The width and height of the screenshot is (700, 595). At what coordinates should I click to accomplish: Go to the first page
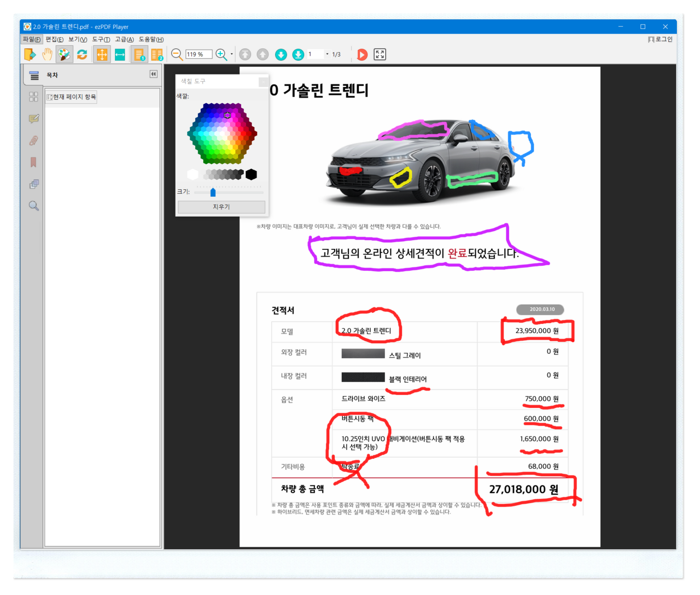(245, 54)
